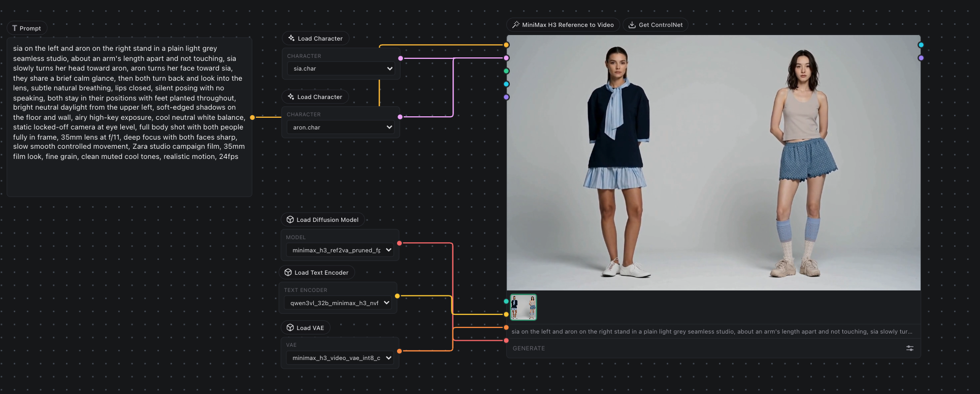Click the diffusion model red output port

tap(399, 243)
